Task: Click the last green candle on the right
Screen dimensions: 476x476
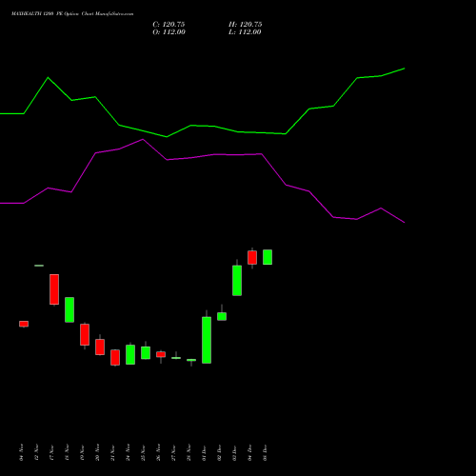Action: (x=268, y=257)
